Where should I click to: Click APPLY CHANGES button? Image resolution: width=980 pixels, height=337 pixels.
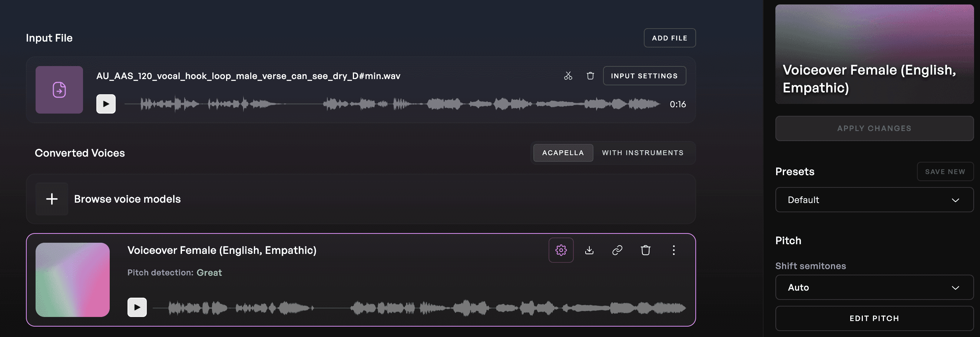click(x=874, y=128)
